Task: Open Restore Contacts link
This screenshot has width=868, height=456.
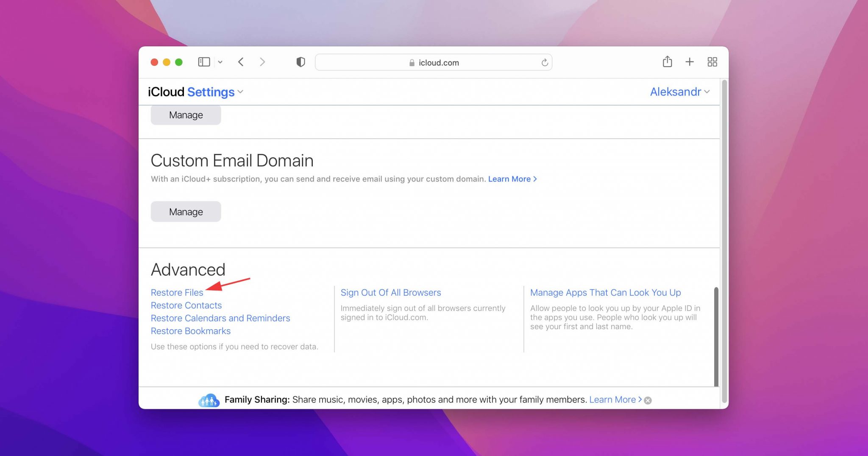Action: (186, 305)
